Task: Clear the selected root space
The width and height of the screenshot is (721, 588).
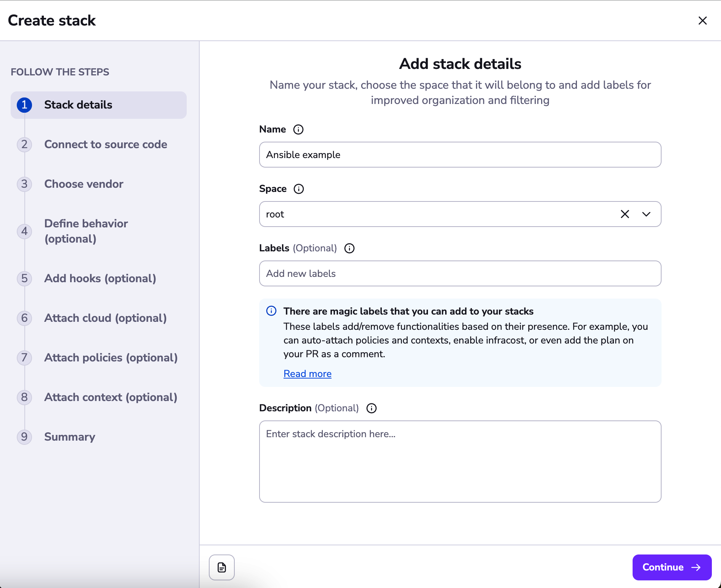Action: click(625, 214)
